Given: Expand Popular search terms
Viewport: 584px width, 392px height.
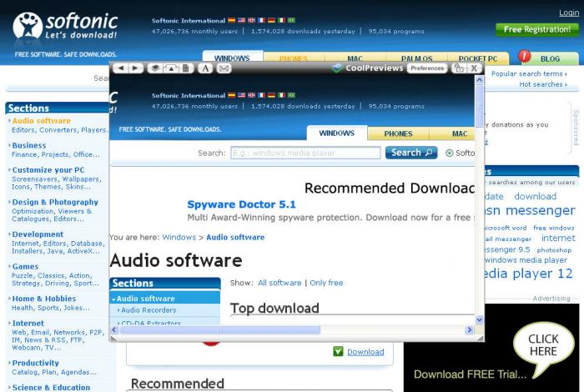Looking at the screenshot, I should [529, 73].
